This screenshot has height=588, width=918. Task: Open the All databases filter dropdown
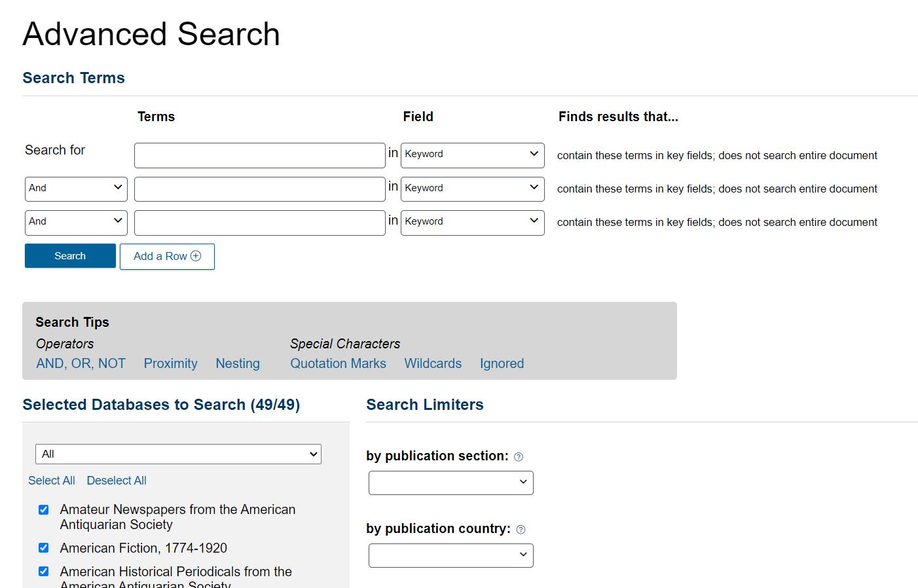(x=178, y=454)
